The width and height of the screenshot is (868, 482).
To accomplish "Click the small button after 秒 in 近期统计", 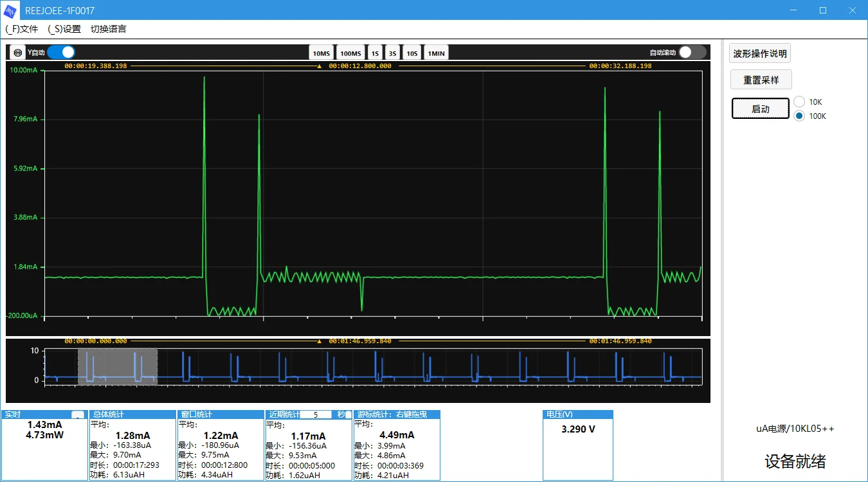I will point(348,415).
